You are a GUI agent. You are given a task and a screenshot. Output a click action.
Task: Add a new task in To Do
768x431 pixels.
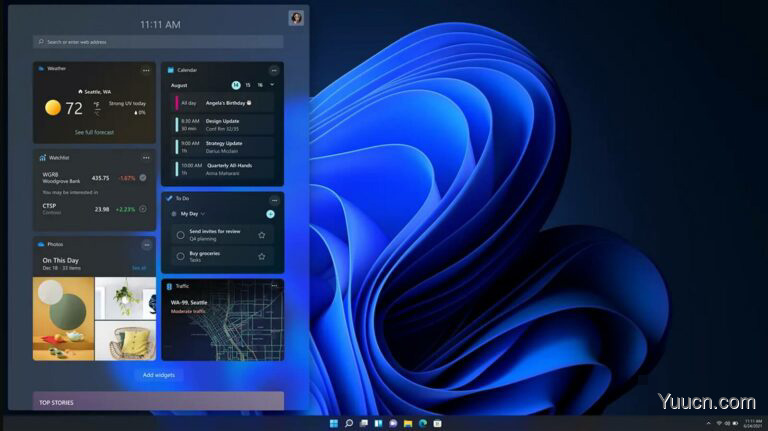(x=270, y=214)
